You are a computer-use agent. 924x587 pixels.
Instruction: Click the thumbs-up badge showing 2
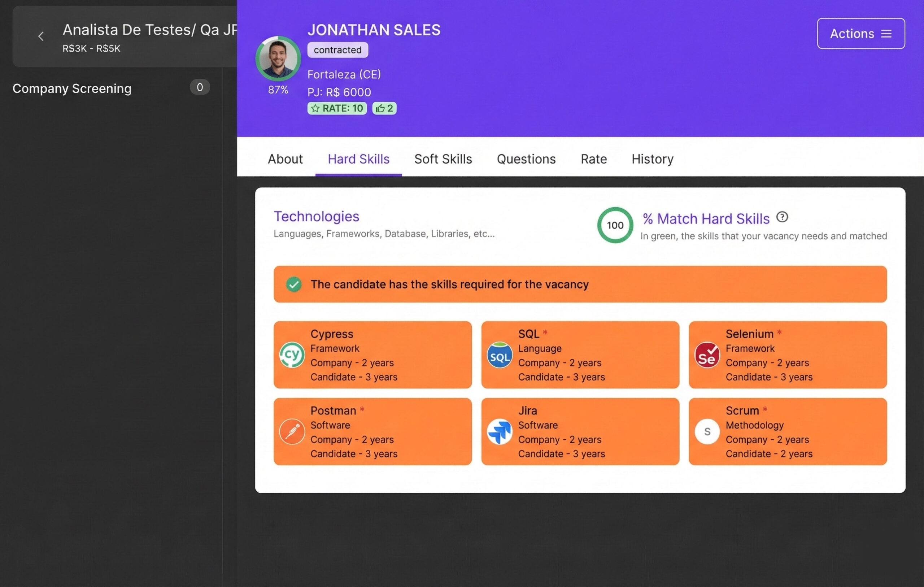click(x=384, y=109)
